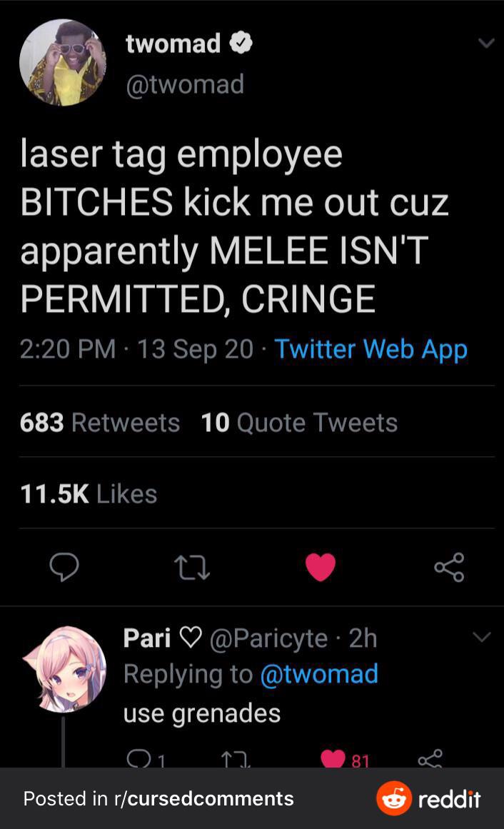Share the main tweet via share icon

pyautogui.click(x=449, y=568)
